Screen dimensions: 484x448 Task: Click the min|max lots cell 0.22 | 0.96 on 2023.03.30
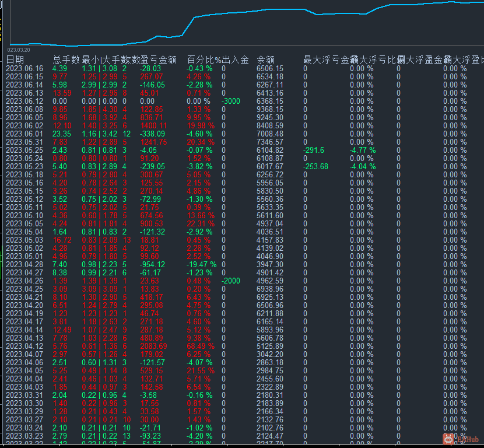(x=99, y=403)
